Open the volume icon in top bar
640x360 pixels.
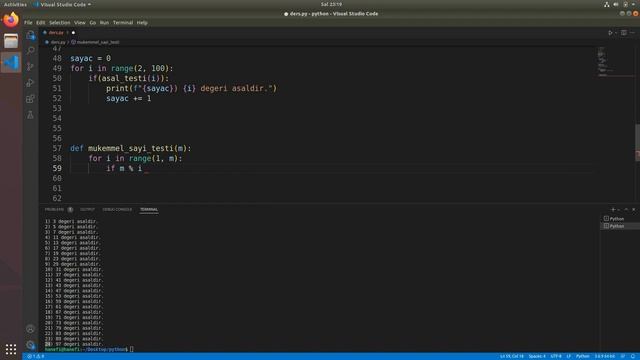[616, 4]
